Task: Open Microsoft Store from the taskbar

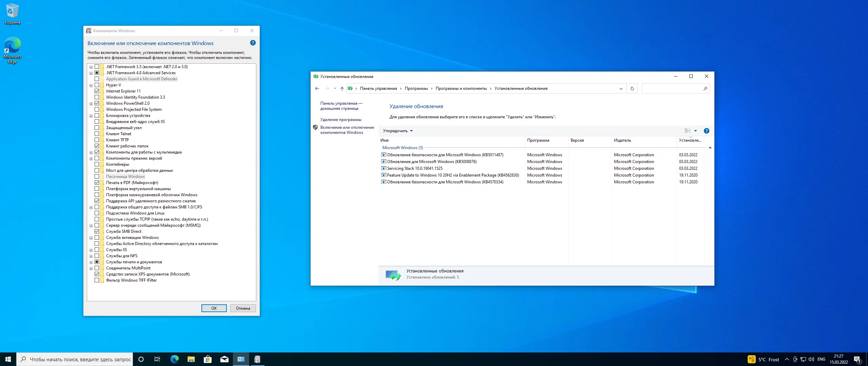Action: click(x=208, y=359)
